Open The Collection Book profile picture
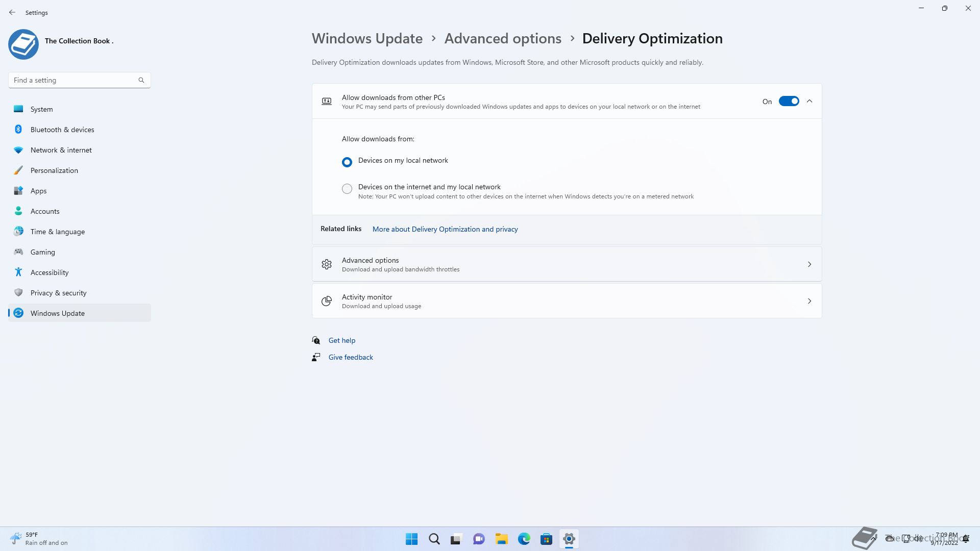The image size is (980, 551). [x=23, y=44]
